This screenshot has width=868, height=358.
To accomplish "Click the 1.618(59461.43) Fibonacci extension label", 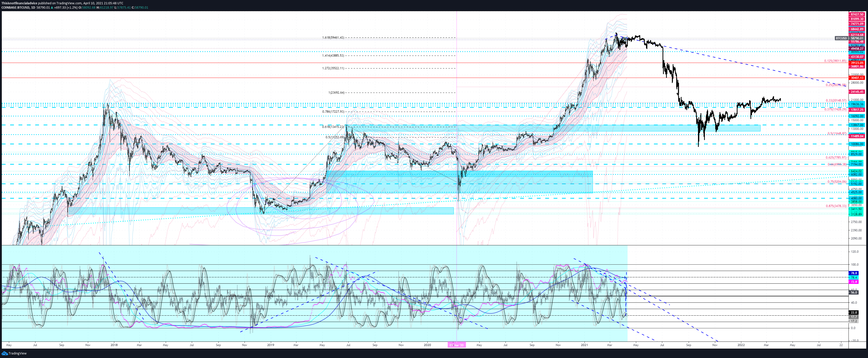I will [333, 38].
